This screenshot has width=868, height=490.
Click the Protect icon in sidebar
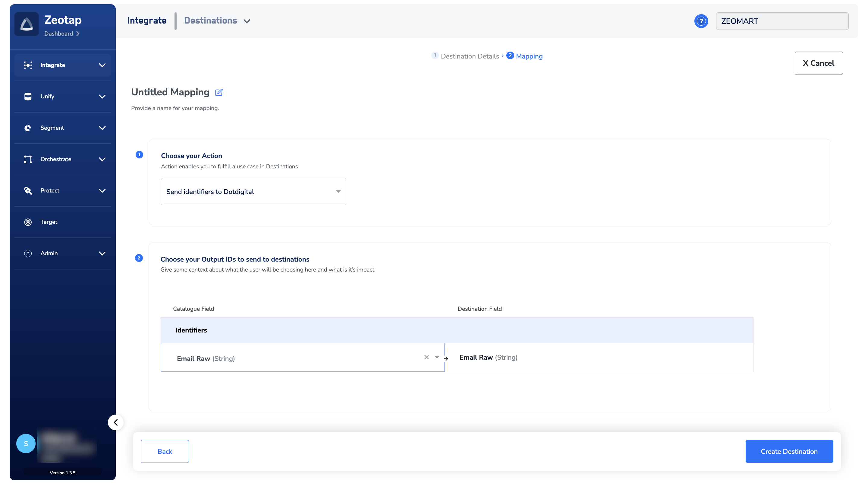(x=28, y=190)
